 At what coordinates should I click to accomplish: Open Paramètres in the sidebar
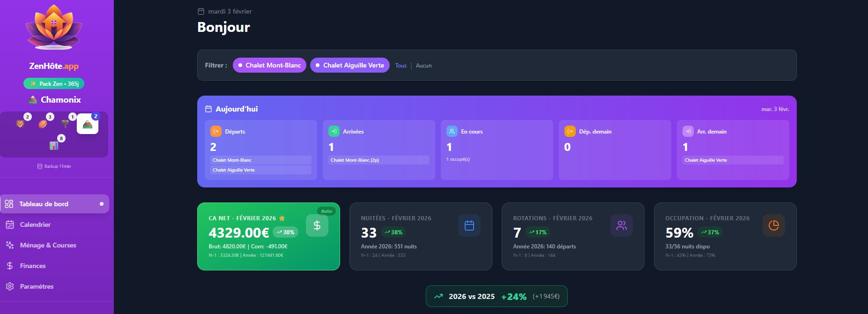pyautogui.click(x=37, y=286)
